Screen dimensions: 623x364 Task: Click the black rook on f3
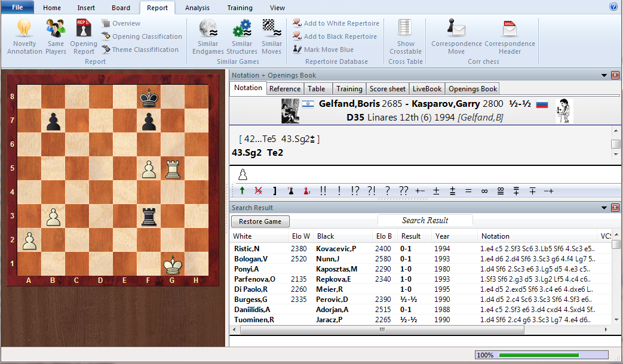[149, 216]
